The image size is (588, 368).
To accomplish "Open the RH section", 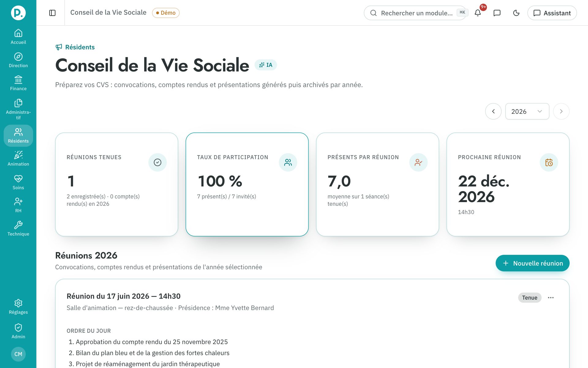I will coord(18,205).
